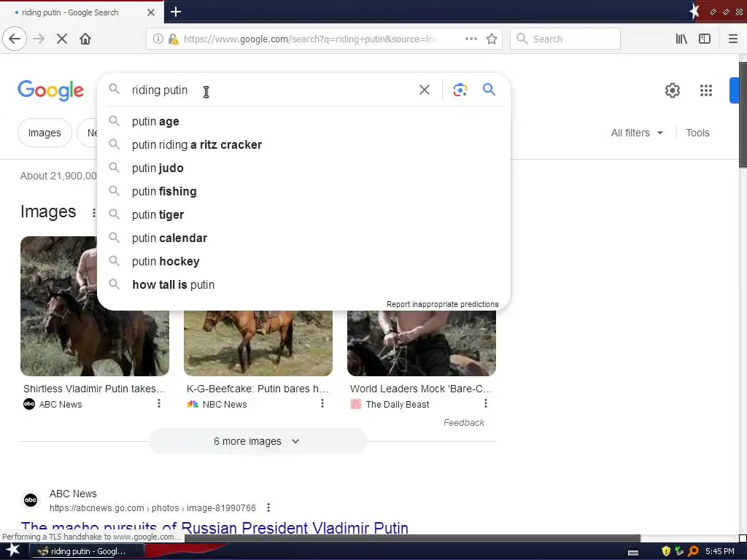The height and width of the screenshot is (560, 747).
Task: Submit search with blue magnifier icon
Action: tap(489, 89)
